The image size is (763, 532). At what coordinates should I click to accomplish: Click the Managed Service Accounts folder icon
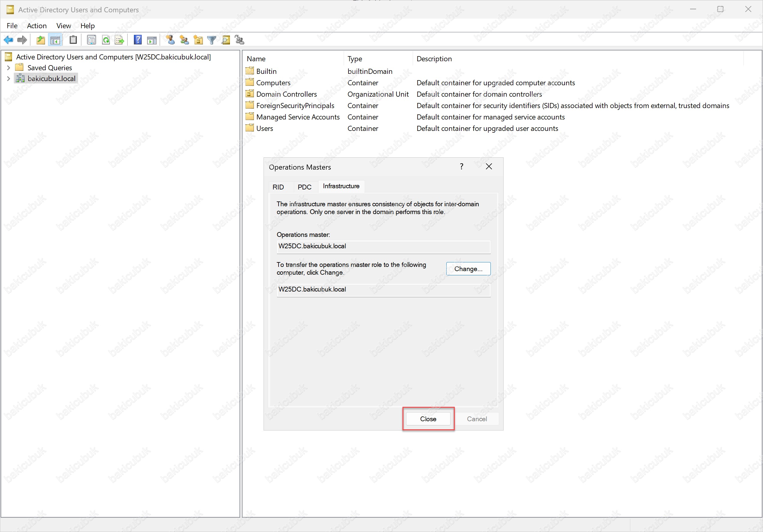250,116
